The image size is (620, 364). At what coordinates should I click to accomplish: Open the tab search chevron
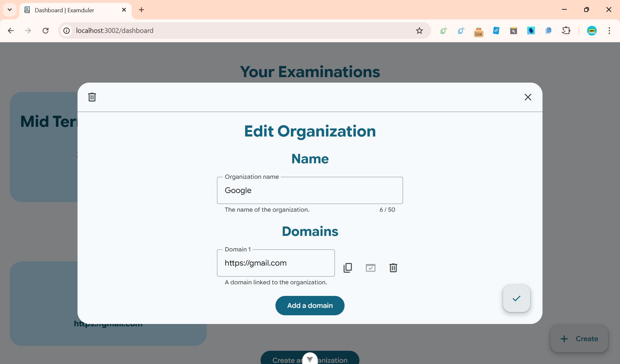tap(10, 10)
